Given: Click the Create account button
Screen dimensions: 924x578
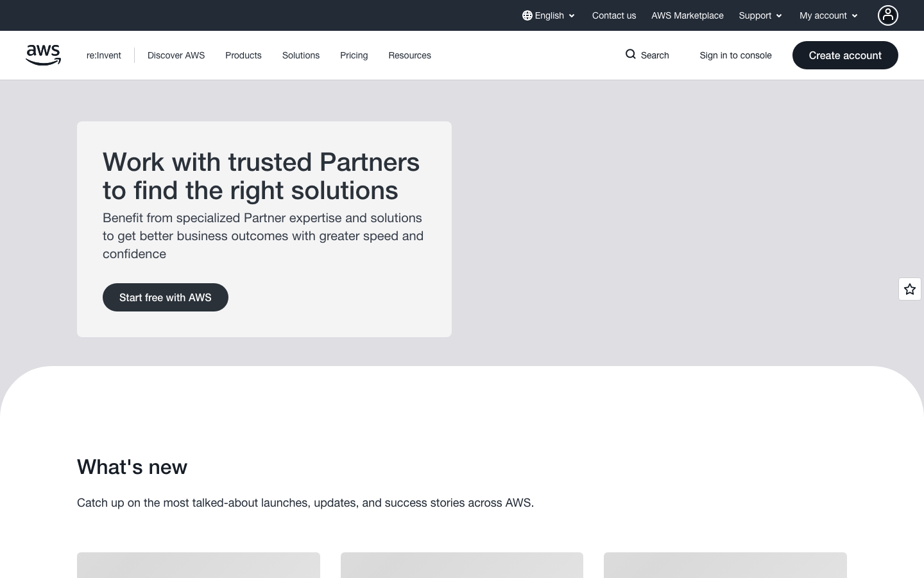Looking at the screenshot, I should click(845, 55).
